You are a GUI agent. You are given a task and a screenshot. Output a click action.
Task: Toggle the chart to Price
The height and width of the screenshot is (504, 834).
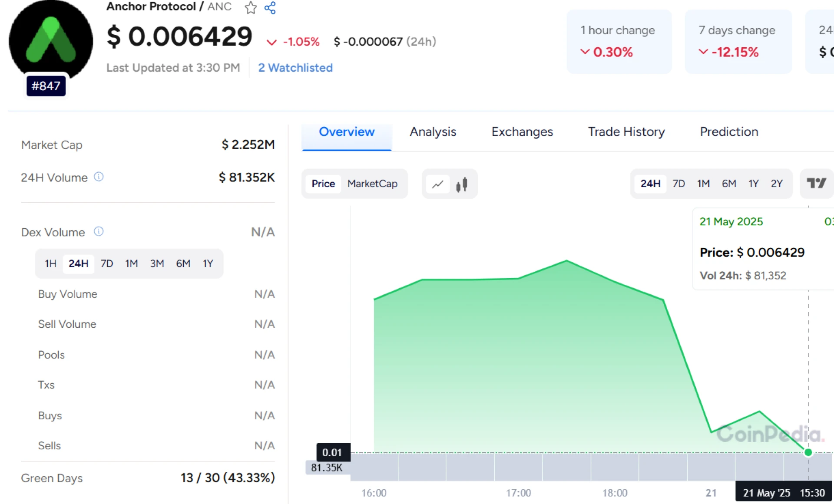(x=323, y=184)
